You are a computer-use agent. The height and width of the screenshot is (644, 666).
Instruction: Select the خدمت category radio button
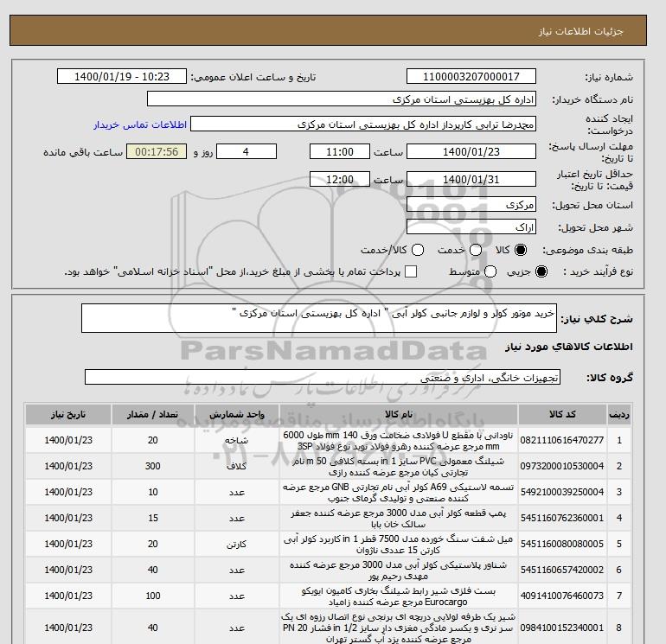point(476,250)
